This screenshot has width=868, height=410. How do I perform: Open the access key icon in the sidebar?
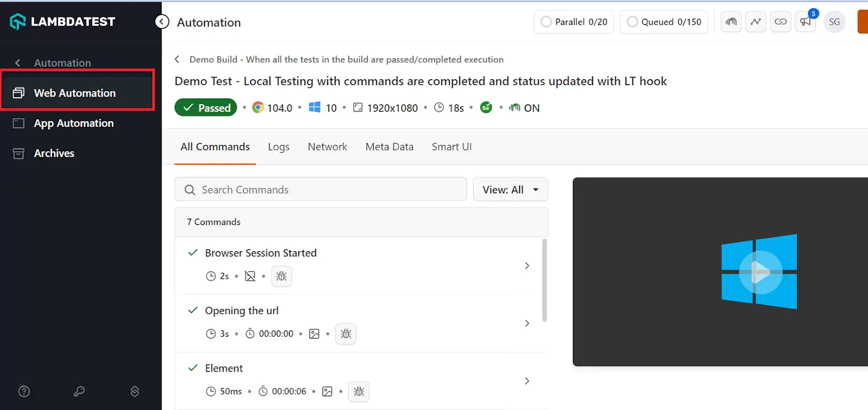pos(79,392)
